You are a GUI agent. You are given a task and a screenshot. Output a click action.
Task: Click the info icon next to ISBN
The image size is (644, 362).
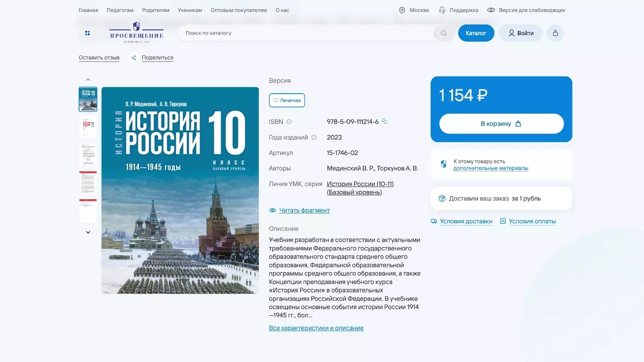coord(289,122)
